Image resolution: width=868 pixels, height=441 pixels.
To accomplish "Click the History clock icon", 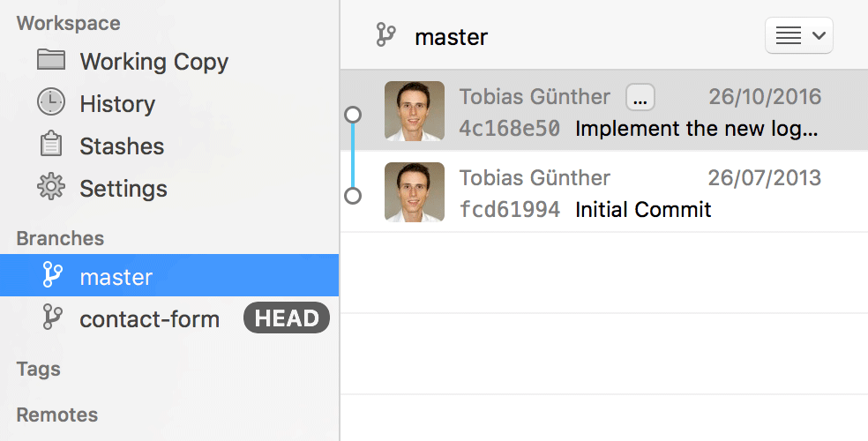I will coord(51,102).
